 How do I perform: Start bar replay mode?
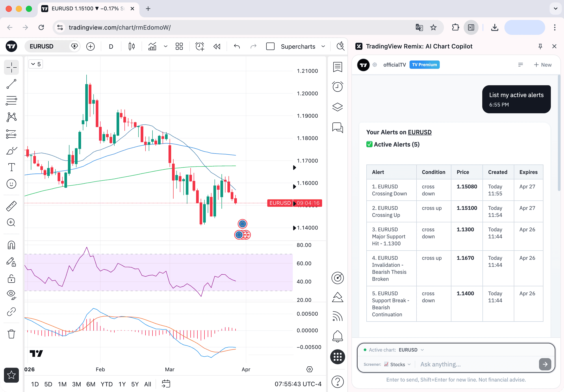pos(217,46)
